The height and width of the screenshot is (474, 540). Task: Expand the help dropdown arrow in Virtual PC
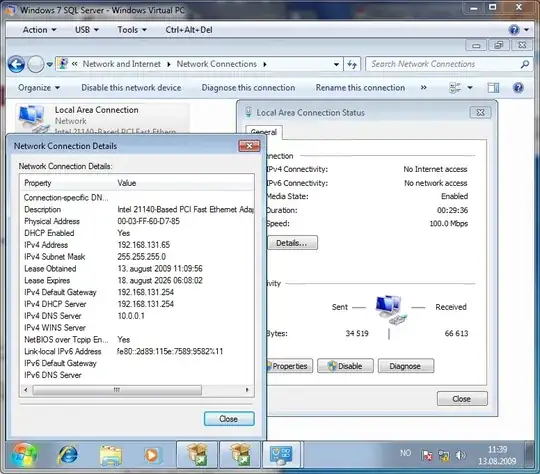click(526, 30)
